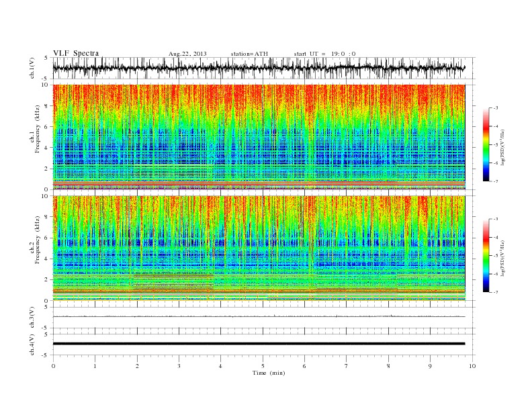Click the "-7" tick on the ch.1 color bar

pos(496,181)
